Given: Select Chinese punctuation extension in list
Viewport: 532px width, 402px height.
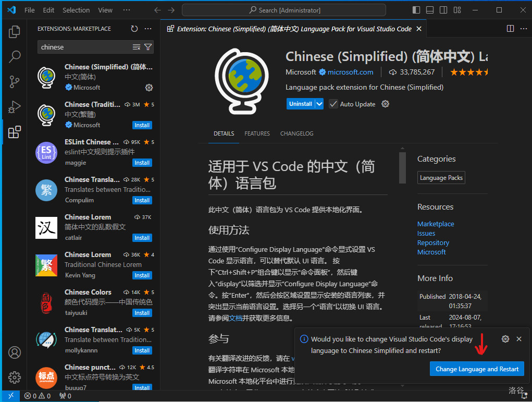Looking at the screenshot, I should click(x=94, y=375).
